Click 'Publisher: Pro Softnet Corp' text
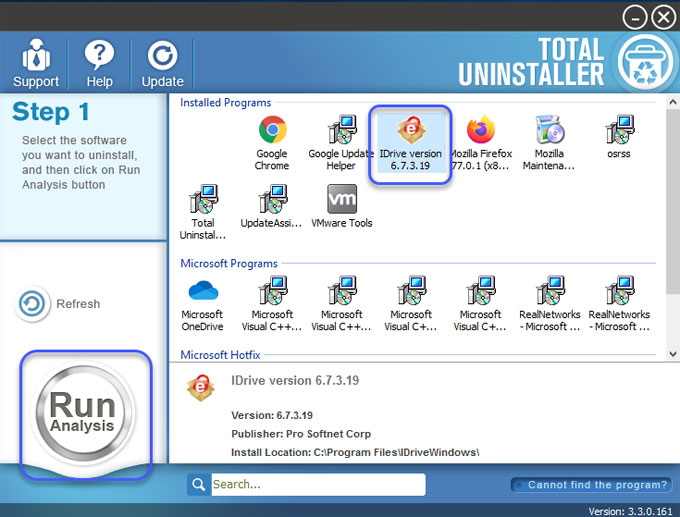Screen dimensions: 680x517 pos(301,434)
